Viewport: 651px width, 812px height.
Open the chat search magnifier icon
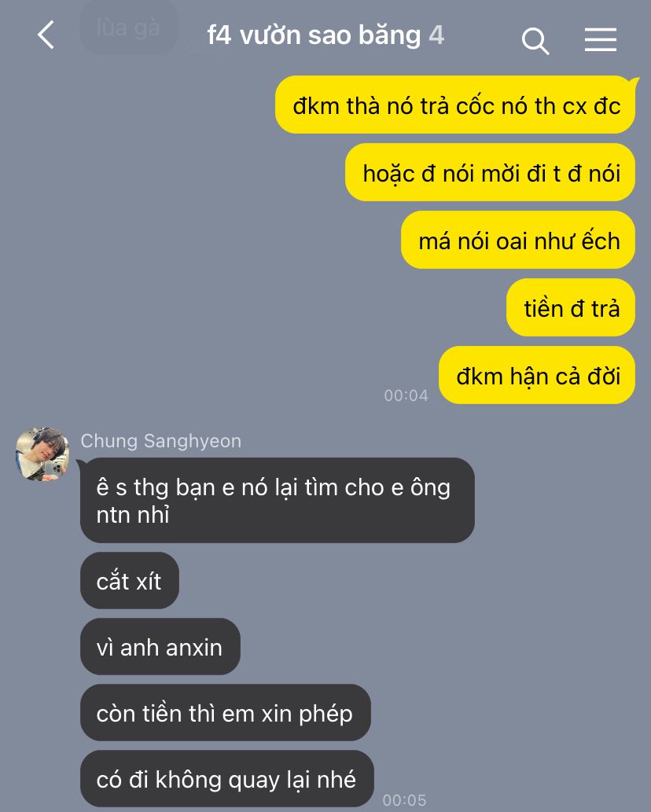click(535, 41)
